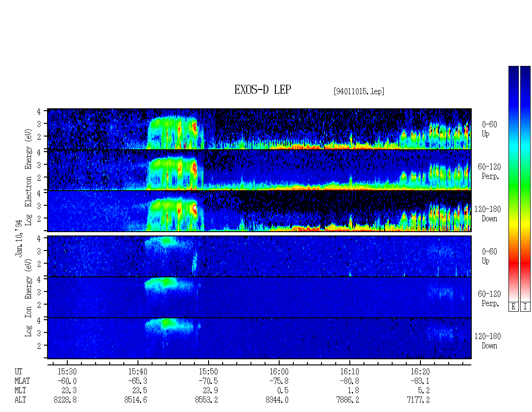Screen dimensions: 532x412
Task: Click the UT row label
Action: click(x=18, y=372)
